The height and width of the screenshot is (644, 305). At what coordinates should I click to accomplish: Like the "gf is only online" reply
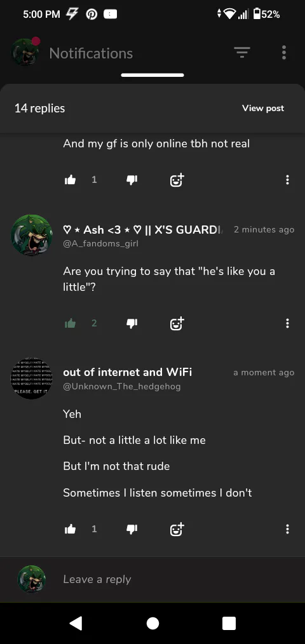(x=71, y=180)
